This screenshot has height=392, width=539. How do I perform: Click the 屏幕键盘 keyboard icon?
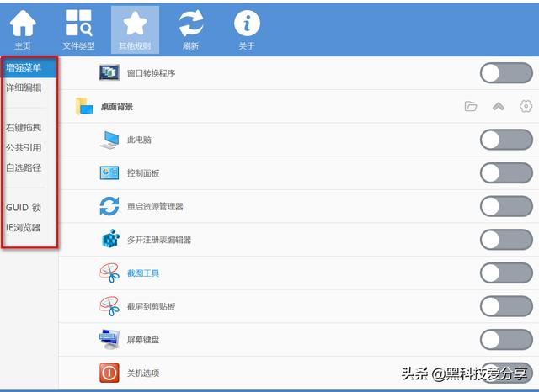(x=109, y=339)
